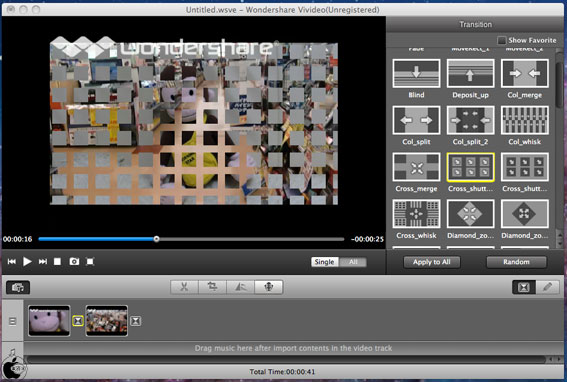
Task: Select the Deposit_up transition
Action: (470, 73)
